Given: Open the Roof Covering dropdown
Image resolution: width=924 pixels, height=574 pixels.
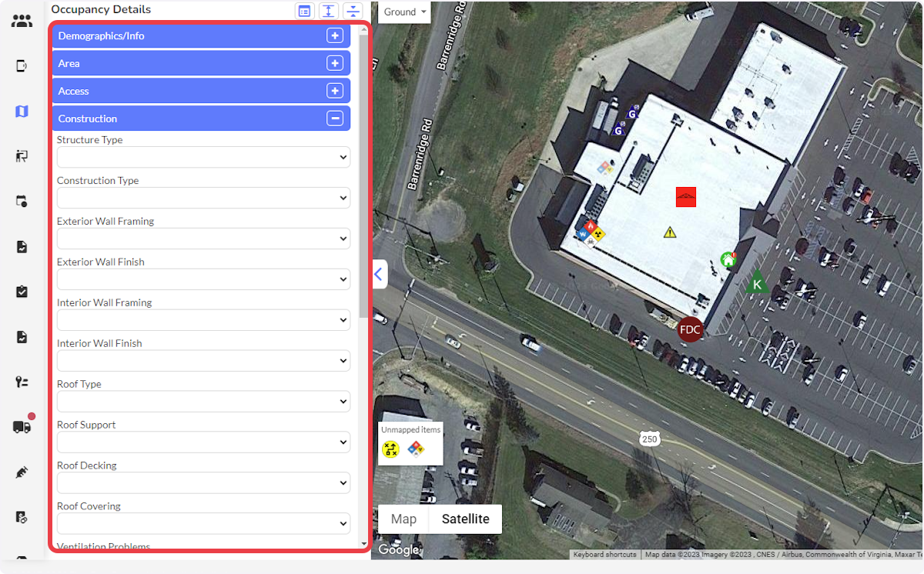Looking at the screenshot, I should point(203,524).
